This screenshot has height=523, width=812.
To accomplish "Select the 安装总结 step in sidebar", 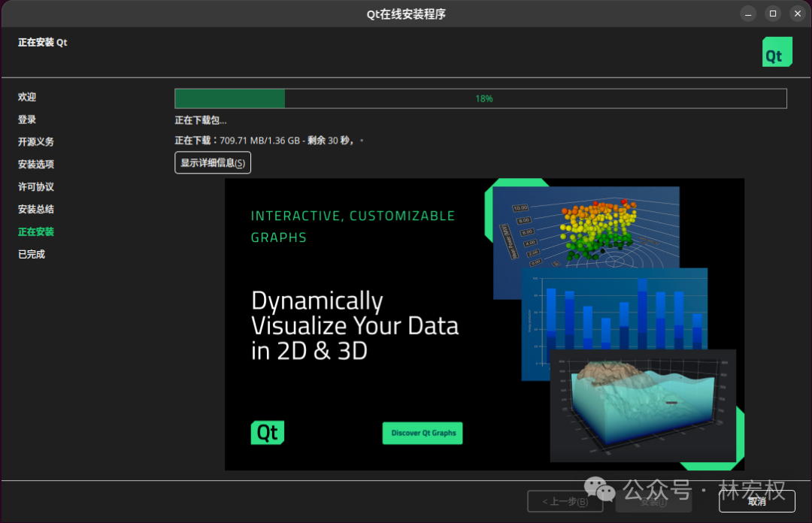I will tap(36, 209).
